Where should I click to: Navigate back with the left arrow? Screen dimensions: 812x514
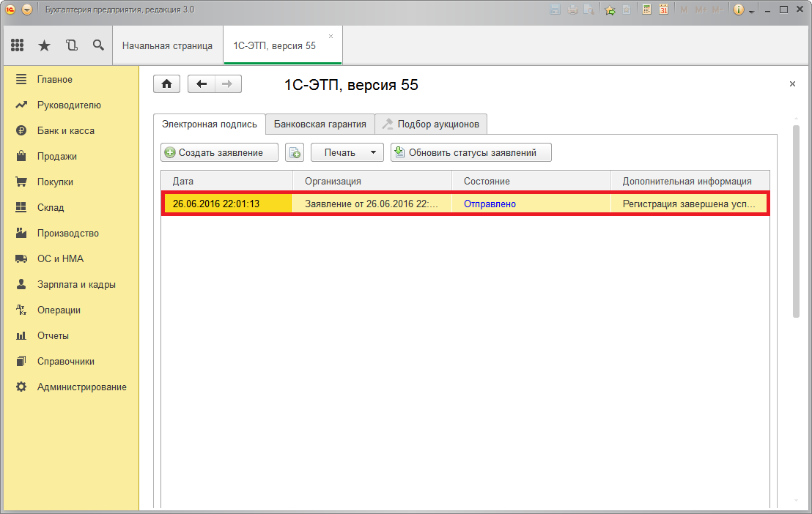coord(202,84)
